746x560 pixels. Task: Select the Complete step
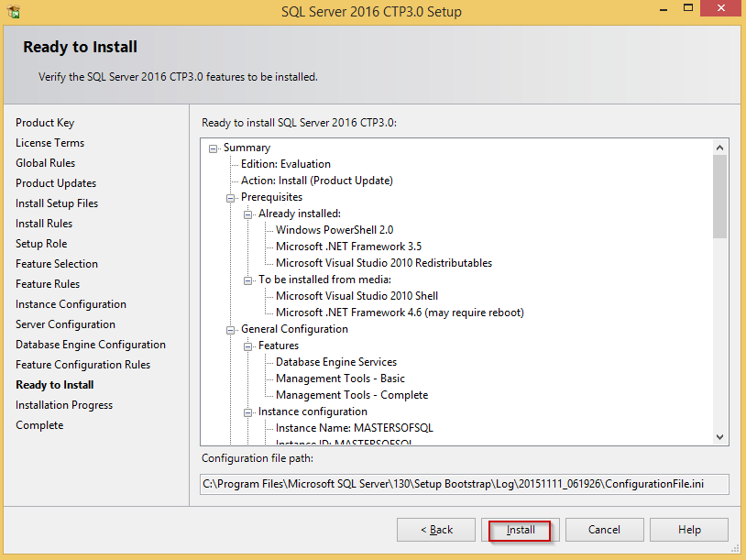39,425
